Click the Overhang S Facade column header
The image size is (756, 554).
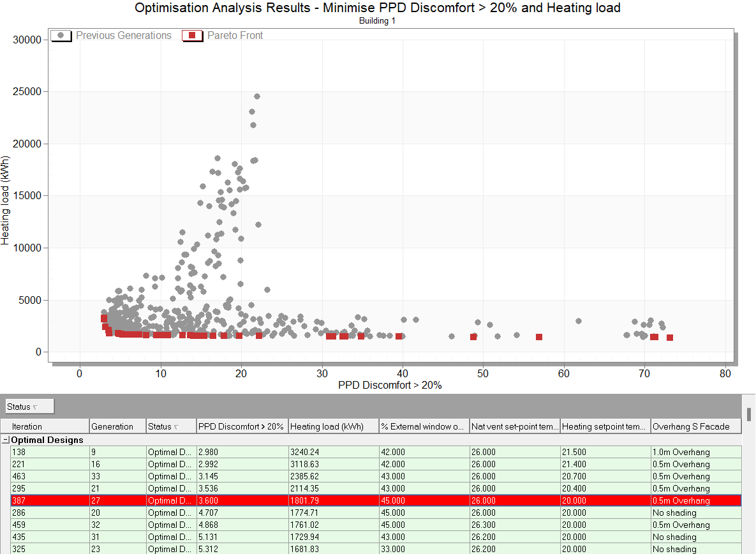click(x=696, y=426)
